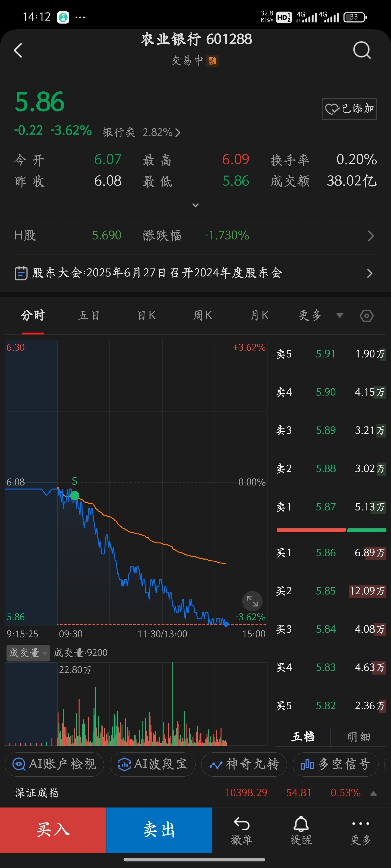Select the 买2 price 5.85 row

pyautogui.click(x=331, y=591)
